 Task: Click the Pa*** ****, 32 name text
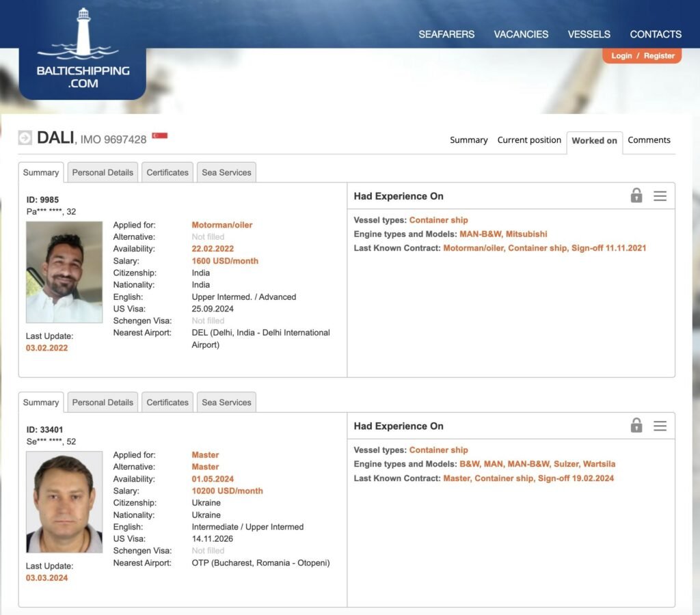[x=51, y=212]
